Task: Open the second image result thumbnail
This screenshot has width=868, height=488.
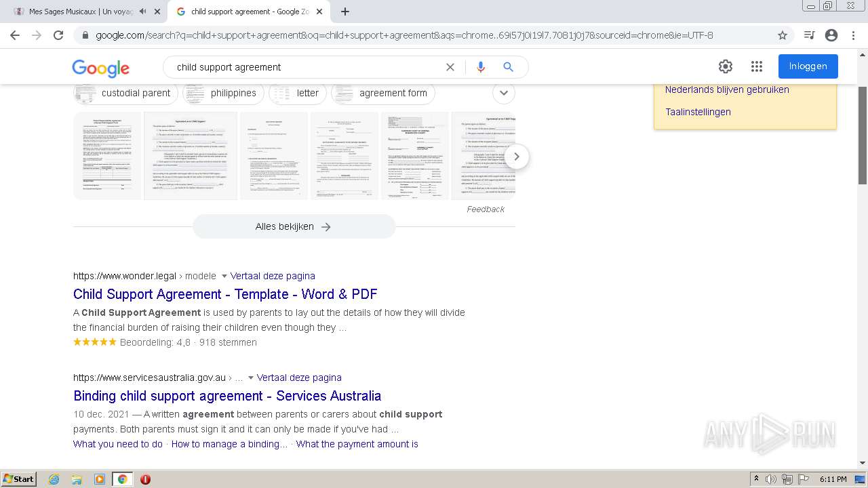Action: click(x=191, y=156)
